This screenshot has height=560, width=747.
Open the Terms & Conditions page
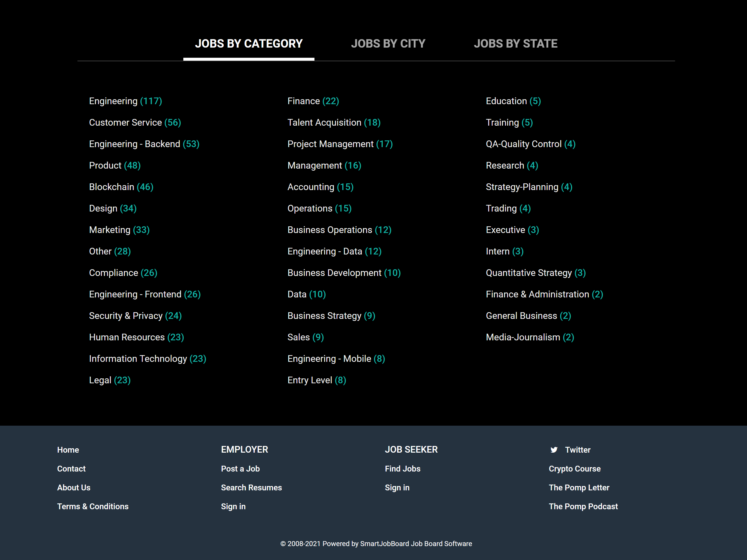pos(93,506)
